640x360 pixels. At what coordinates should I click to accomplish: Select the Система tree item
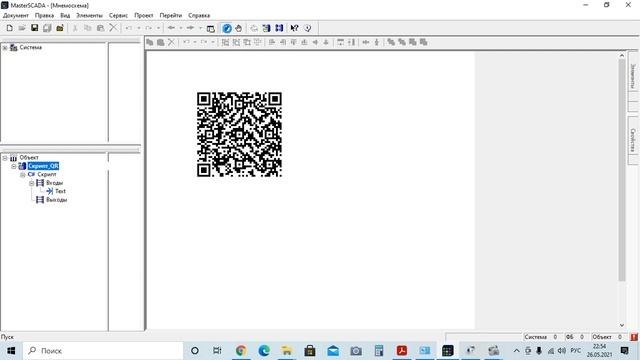click(x=31, y=47)
